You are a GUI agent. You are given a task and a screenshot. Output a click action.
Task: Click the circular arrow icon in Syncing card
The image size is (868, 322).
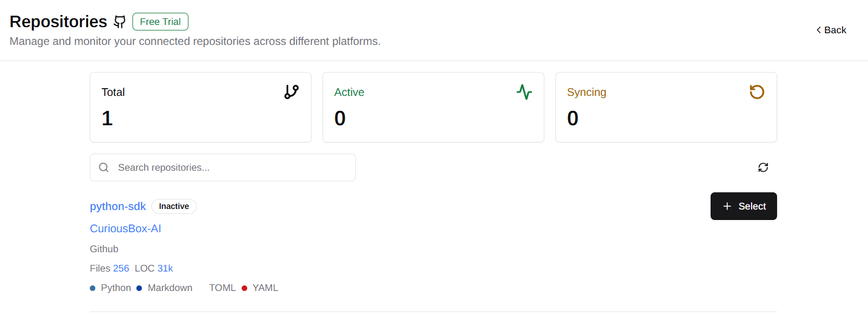click(x=757, y=92)
